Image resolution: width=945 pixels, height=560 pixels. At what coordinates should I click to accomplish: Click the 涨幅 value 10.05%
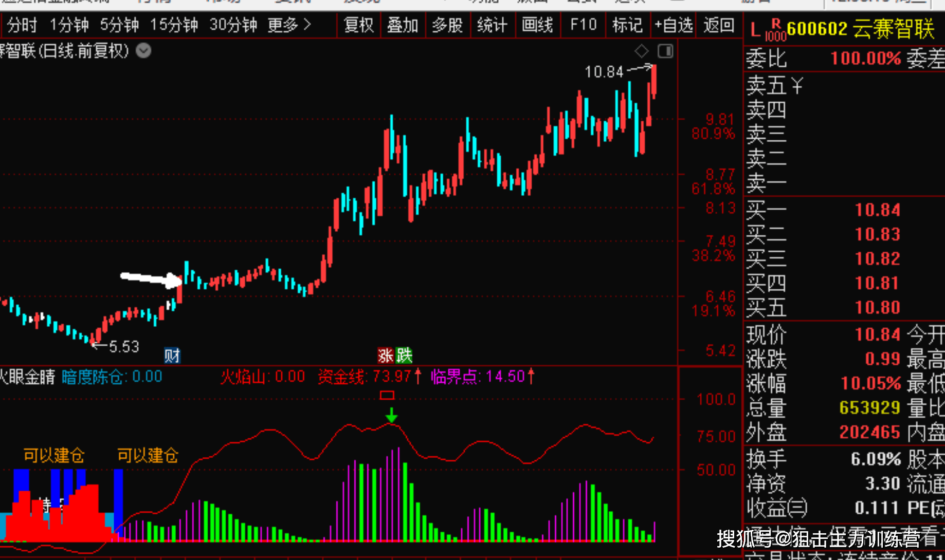click(871, 383)
